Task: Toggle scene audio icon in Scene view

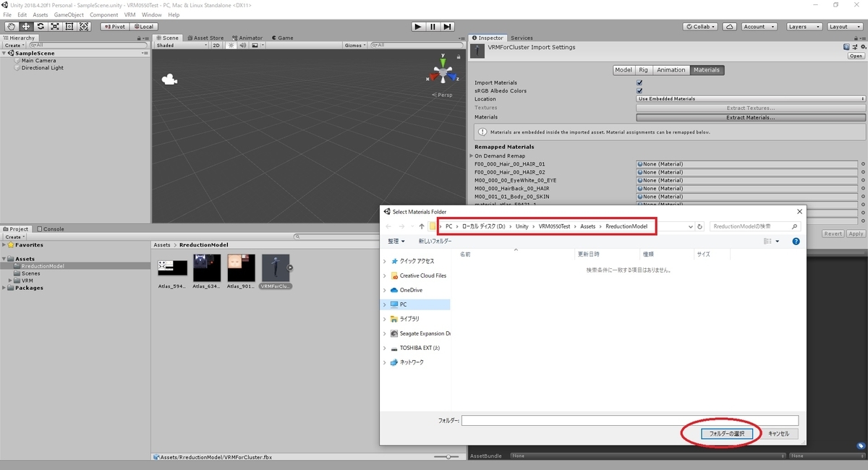Action: [242, 46]
